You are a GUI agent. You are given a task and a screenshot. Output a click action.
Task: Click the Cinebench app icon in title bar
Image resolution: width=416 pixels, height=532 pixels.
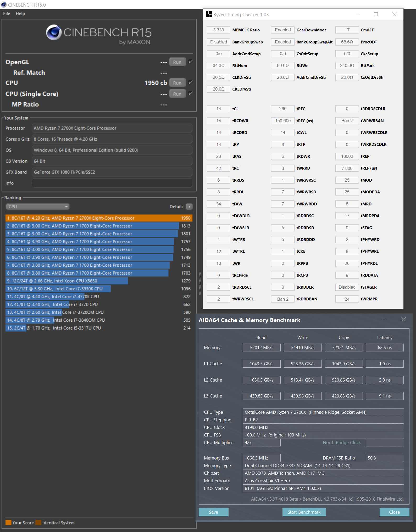point(4,5)
